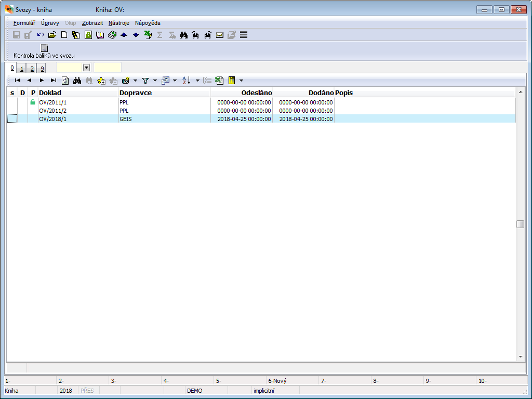This screenshot has width=532, height=399.
Task: Jump to last record navigation arrow
Action: 54,81
